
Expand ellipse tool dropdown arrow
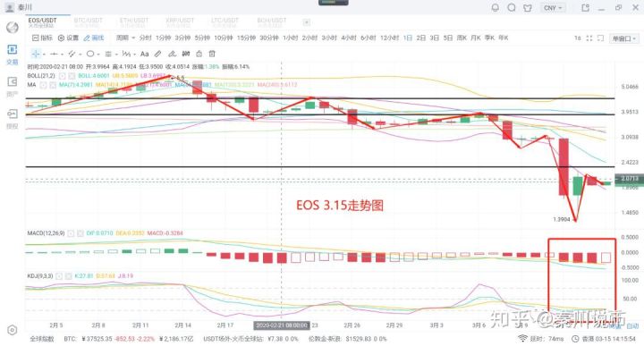98,55
